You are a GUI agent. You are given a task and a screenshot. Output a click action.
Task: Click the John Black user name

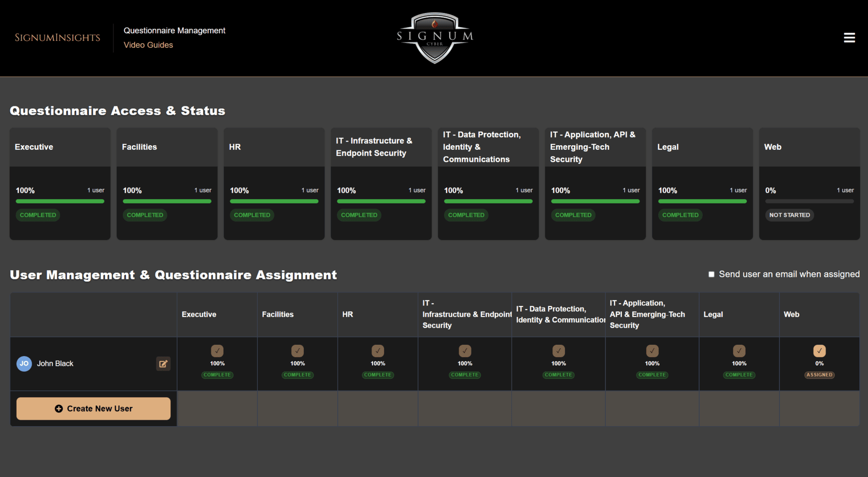click(x=55, y=364)
